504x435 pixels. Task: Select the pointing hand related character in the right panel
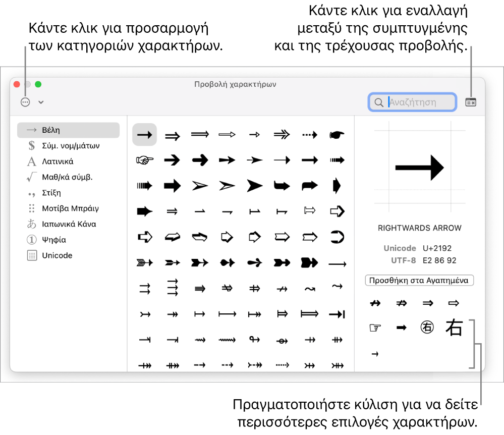click(375, 328)
